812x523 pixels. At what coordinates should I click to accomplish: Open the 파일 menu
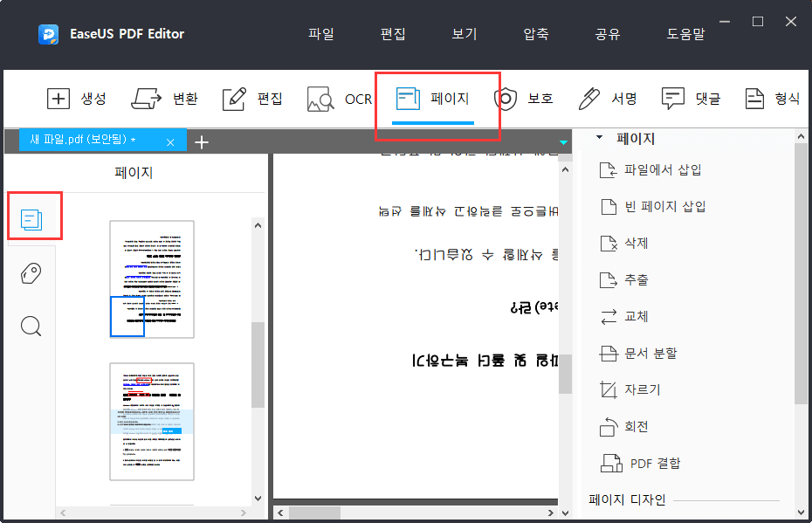click(x=320, y=33)
